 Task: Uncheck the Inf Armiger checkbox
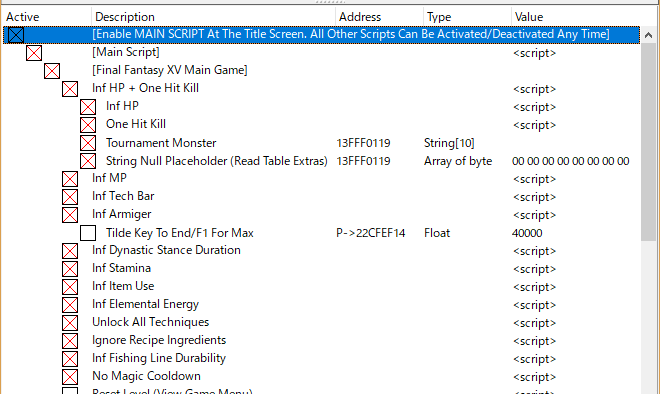(70, 215)
